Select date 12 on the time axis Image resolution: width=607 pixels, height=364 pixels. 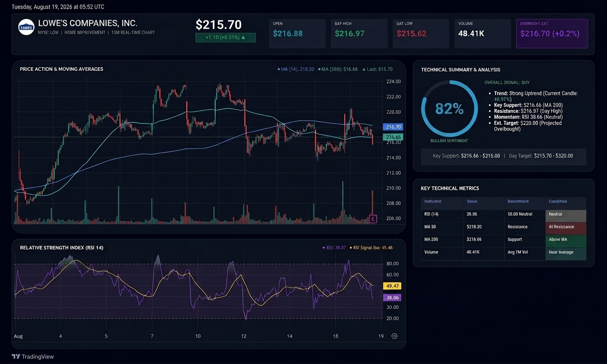244,336
